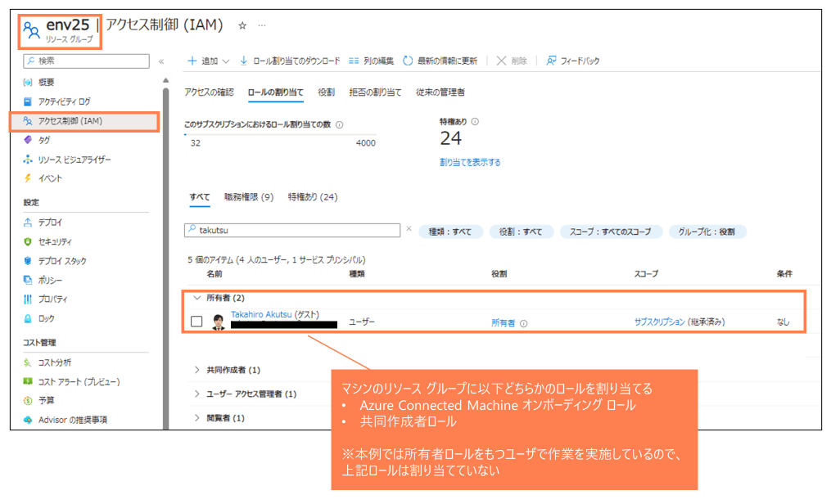Viewport: 831px width, 504px height.
Task: Collapse the sidebar with double-chevron icon
Action: tap(161, 61)
